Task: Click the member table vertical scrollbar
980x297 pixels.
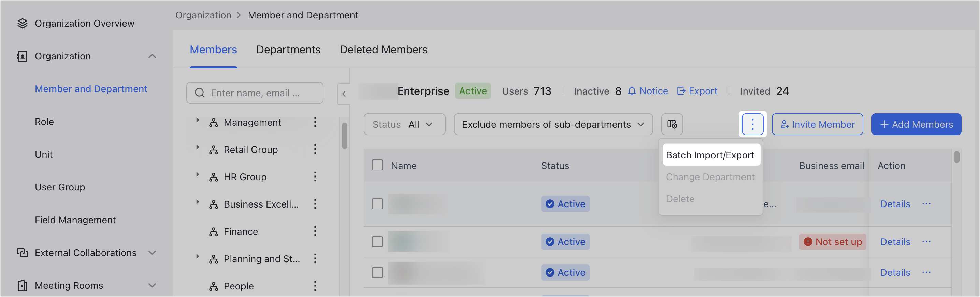Action: [956, 157]
